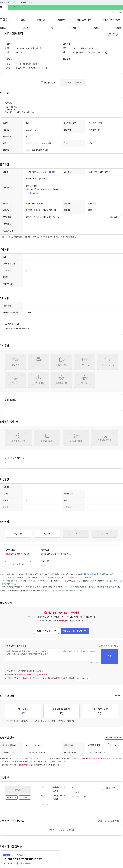123x868 pixels.
Task: Click the 관심기업 star button
Action: [11, 798]
